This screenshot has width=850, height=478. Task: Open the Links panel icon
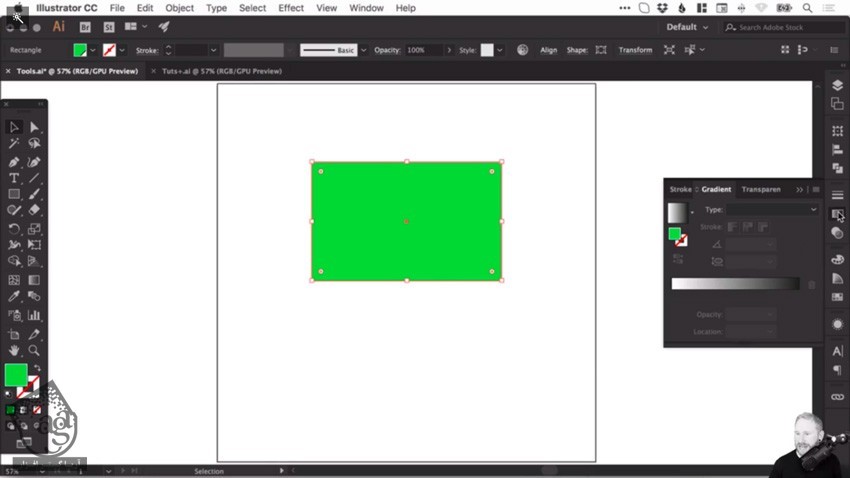pos(837,397)
